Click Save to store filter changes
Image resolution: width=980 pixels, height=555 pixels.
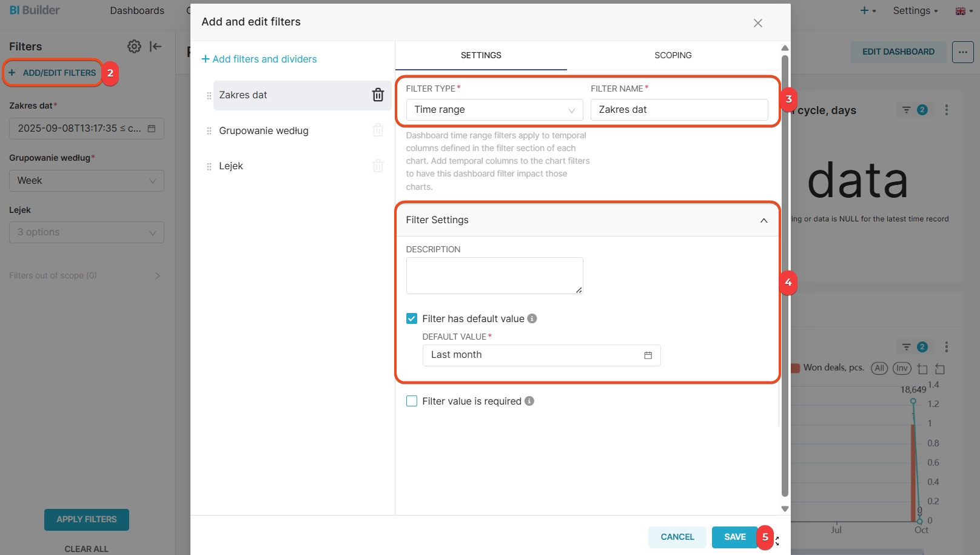[x=734, y=537]
